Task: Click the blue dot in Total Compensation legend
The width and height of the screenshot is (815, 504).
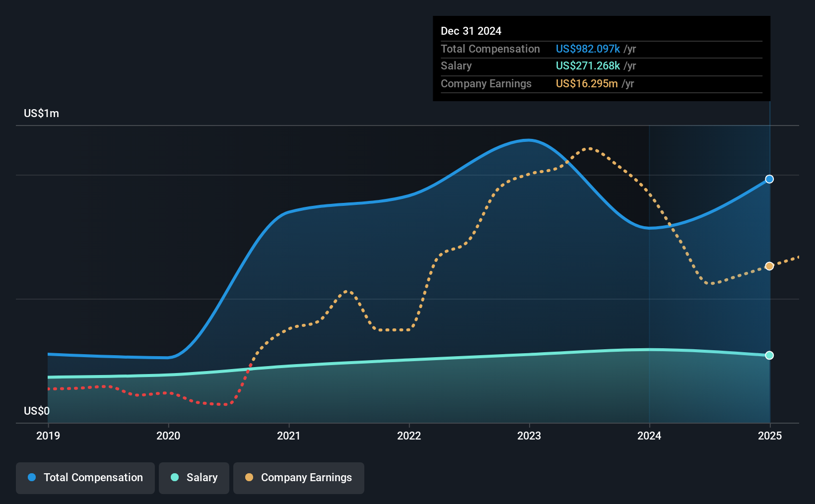Action: (x=32, y=477)
